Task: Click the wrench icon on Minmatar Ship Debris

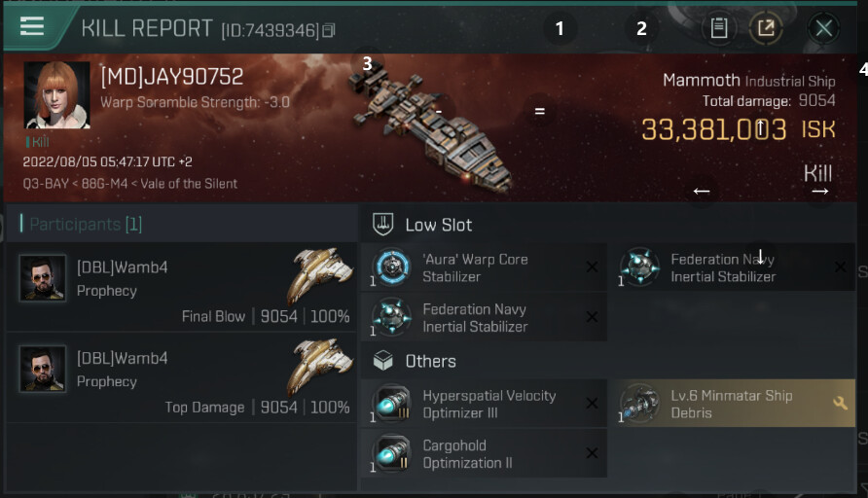Action: pos(841,404)
